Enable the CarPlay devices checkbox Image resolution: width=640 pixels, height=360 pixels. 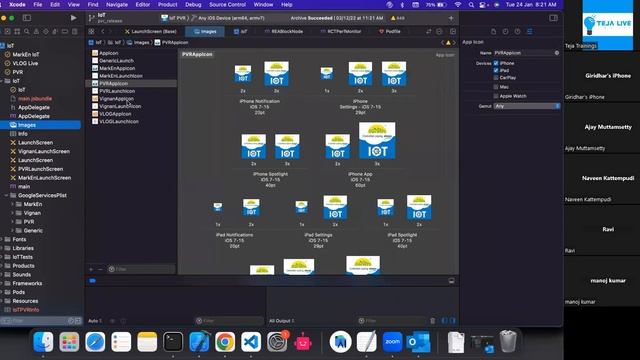pos(496,78)
